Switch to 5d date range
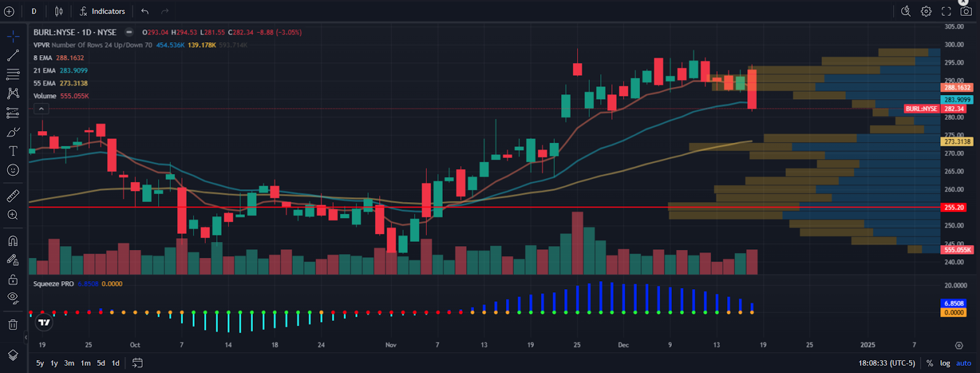 click(101, 363)
